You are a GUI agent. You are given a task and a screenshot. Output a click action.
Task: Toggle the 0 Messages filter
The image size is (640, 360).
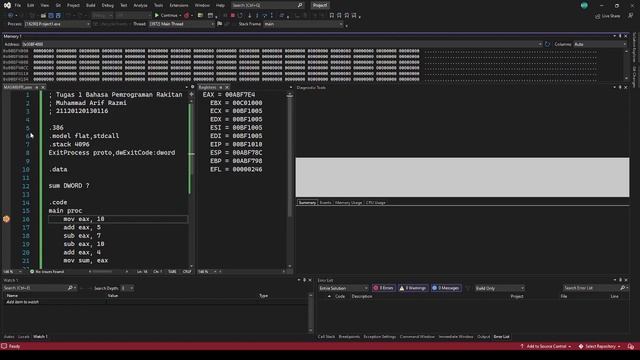coord(446,288)
